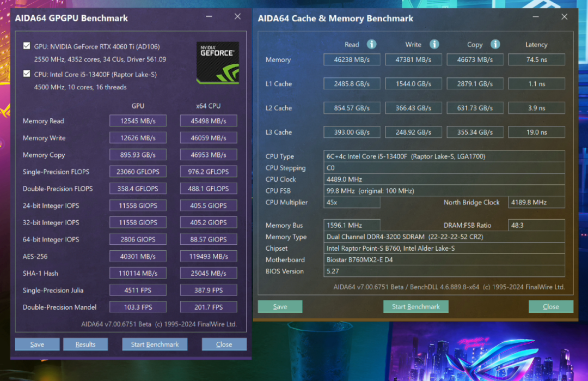This screenshot has width=588, height=381.
Task: Click the L2 Cache Read 854.57 GB/s field
Action: (x=352, y=108)
